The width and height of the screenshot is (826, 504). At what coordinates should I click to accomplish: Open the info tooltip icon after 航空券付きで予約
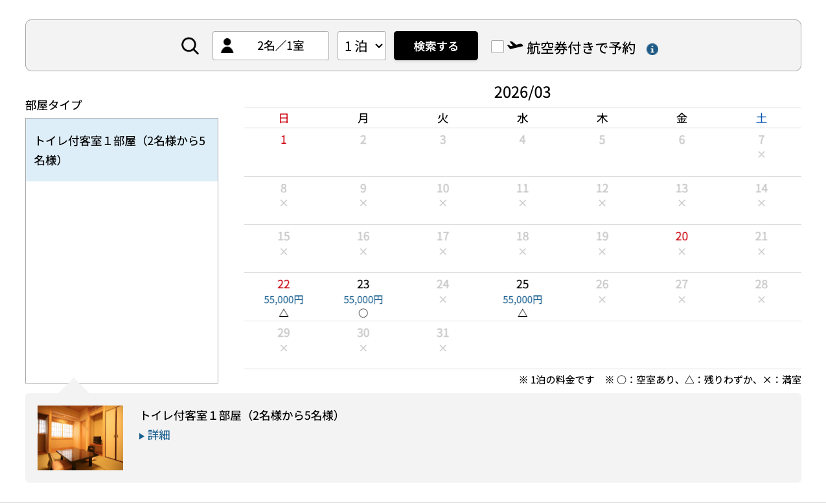(x=652, y=49)
